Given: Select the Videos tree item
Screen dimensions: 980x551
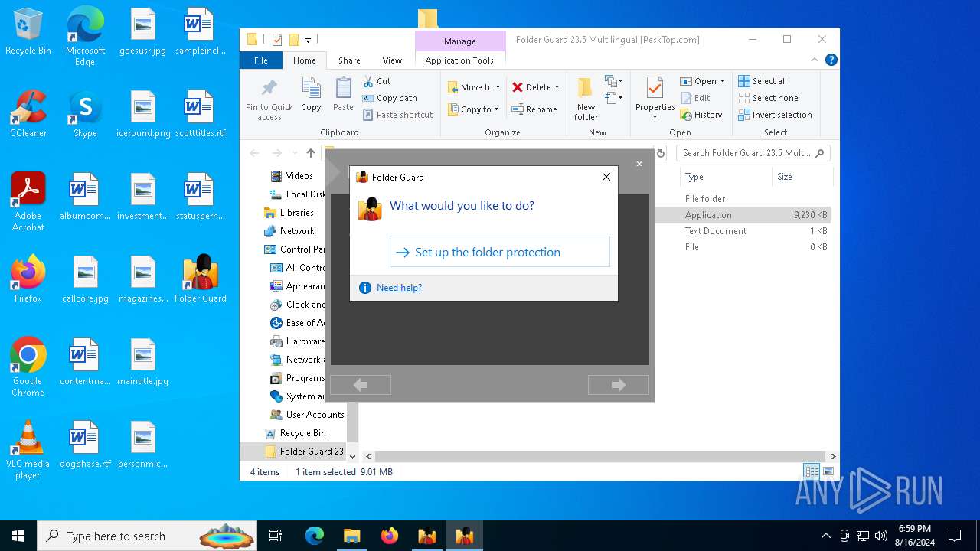Looking at the screenshot, I should [x=299, y=176].
